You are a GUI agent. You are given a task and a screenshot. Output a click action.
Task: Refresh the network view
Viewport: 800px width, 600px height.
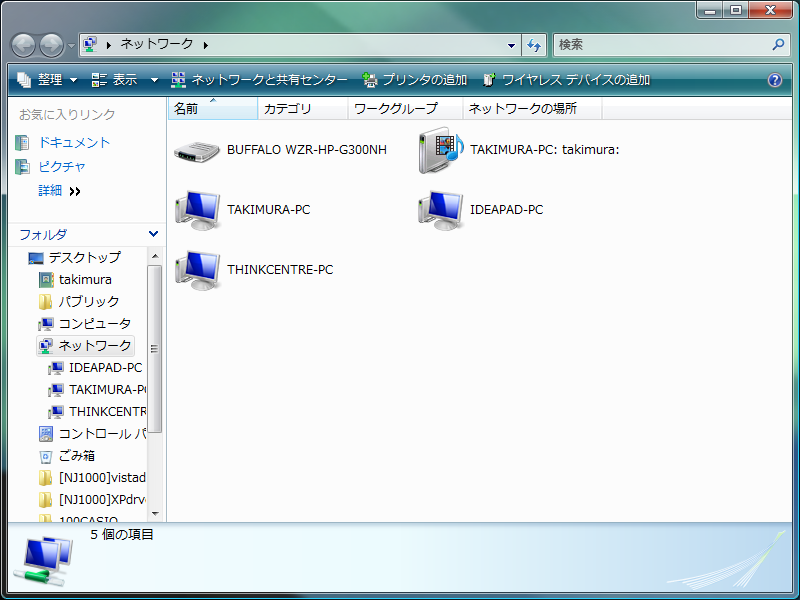click(534, 45)
